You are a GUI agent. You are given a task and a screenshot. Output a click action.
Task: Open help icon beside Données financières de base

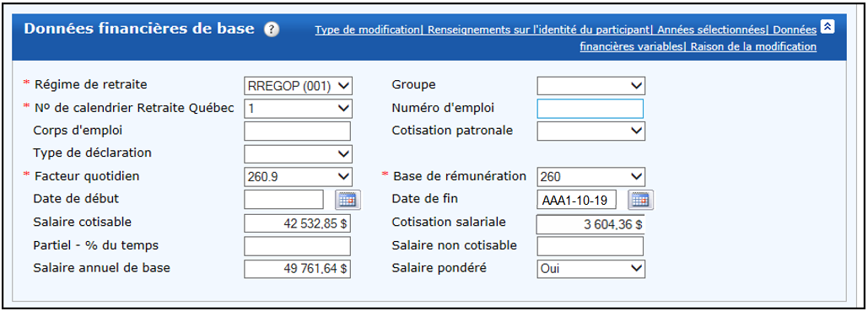click(272, 29)
